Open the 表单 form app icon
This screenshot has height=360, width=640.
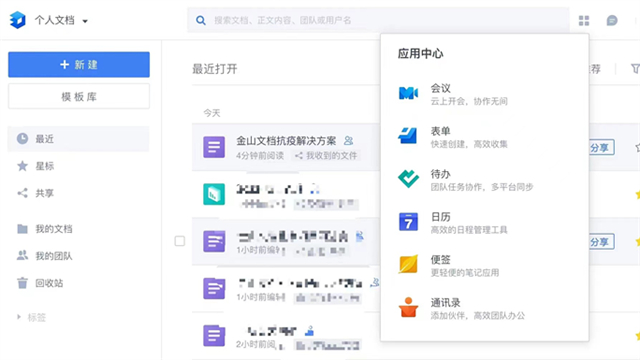408,136
